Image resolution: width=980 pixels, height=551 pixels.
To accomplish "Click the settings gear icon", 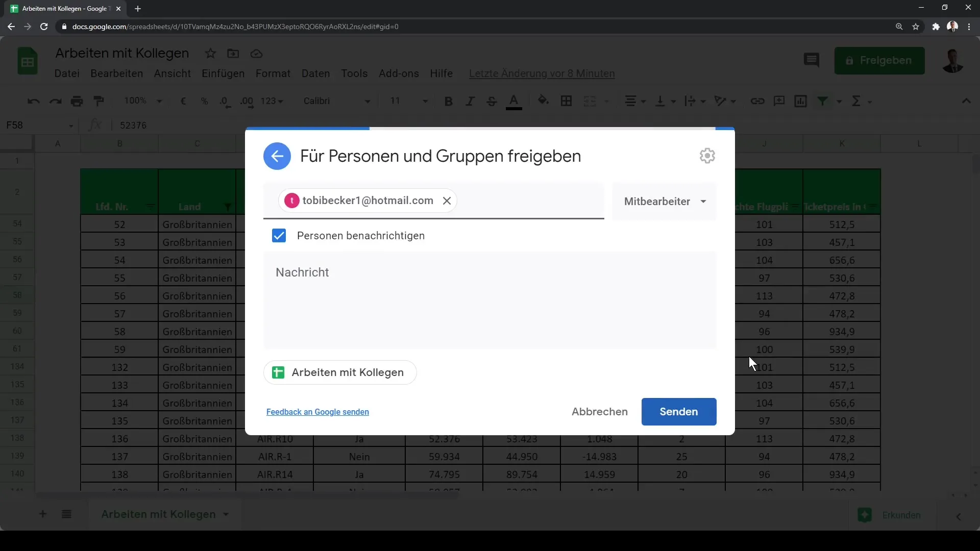I will point(707,156).
